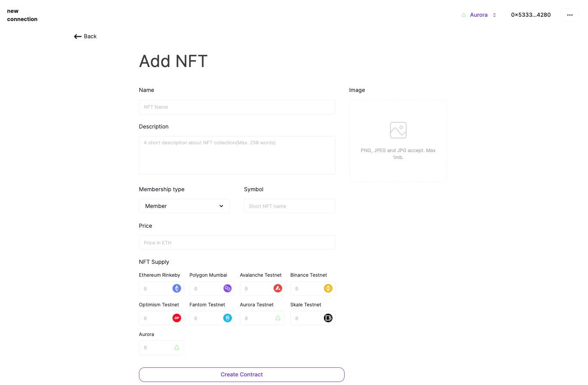
Task: Click the Price label
Action: (x=145, y=226)
